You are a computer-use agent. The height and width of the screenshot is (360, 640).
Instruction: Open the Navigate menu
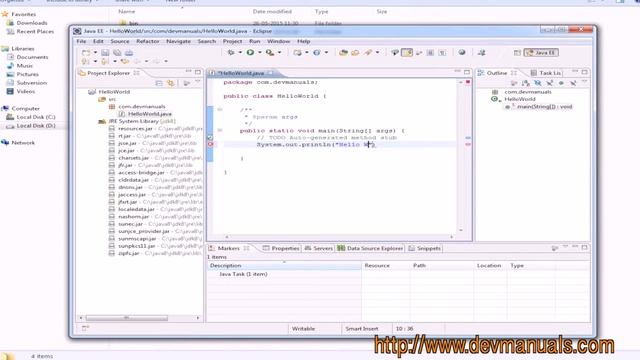178,41
